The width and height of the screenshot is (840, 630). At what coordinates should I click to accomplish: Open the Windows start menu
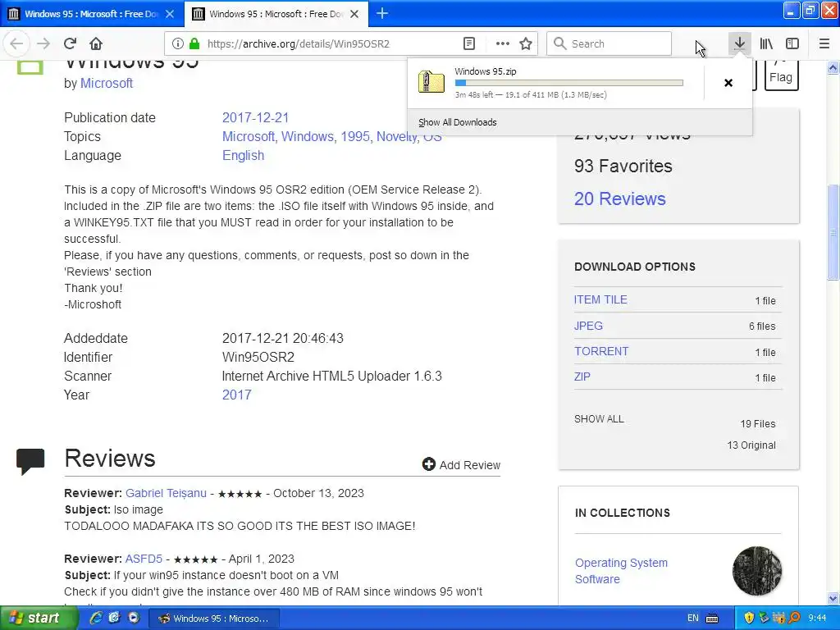click(x=37, y=619)
